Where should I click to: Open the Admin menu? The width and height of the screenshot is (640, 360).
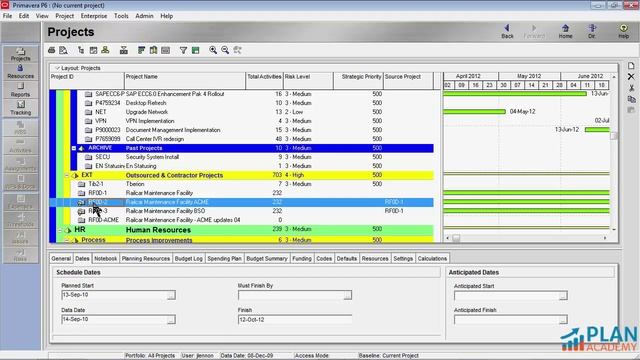pyautogui.click(x=144, y=16)
